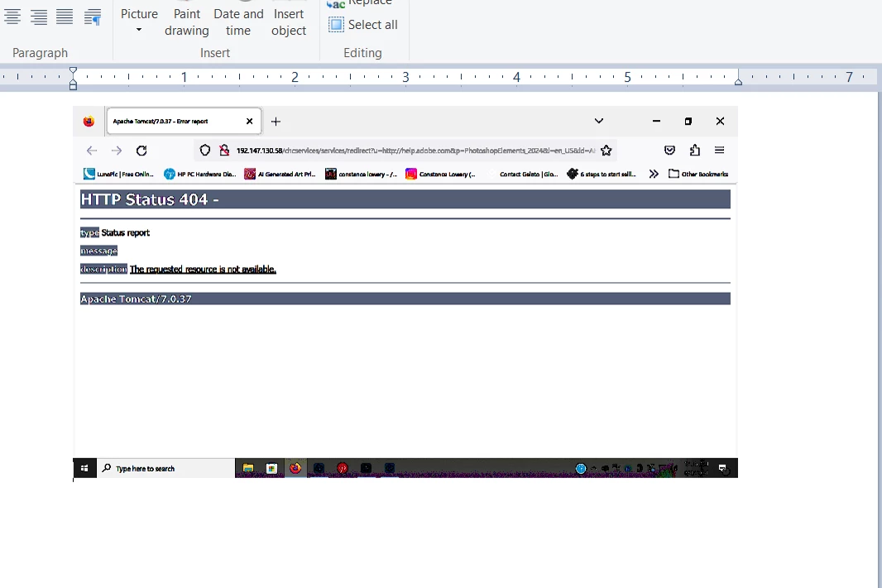Click notification center icon in pasted screenshot
The width and height of the screenshot is (882, 588).
click(x=723, y=468)
